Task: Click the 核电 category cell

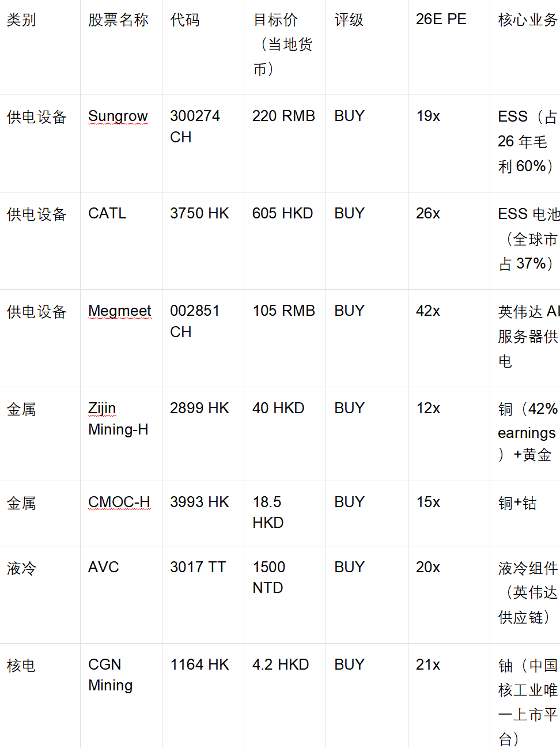Action: 21,666
